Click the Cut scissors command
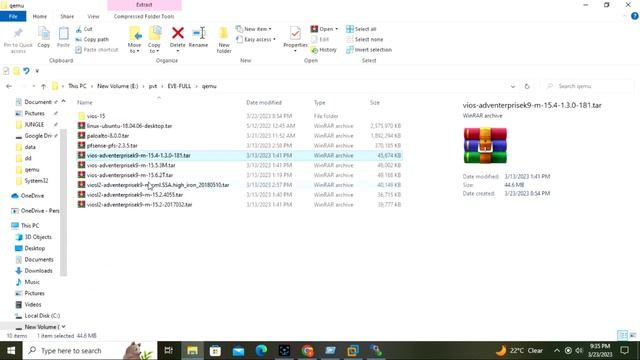The height and width of the screenshot is (360, 640). [84, 29]
